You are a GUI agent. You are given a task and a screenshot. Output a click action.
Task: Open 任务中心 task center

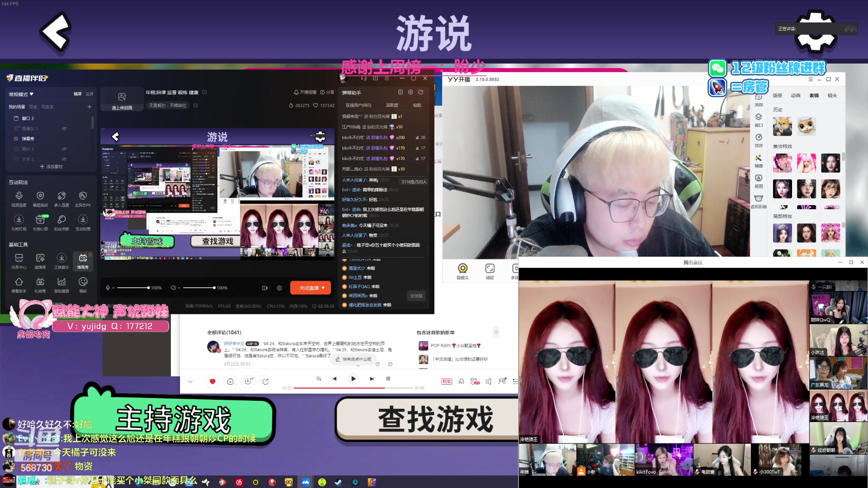click(x=19, y=261)
